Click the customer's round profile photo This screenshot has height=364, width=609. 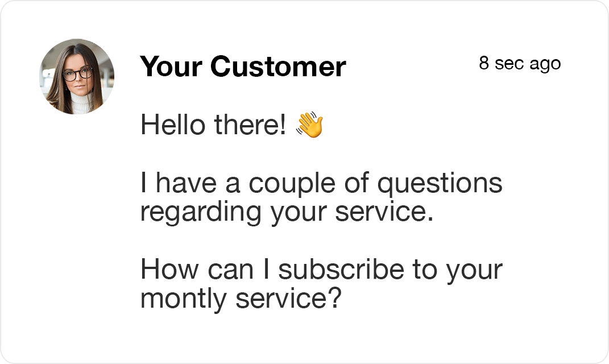click(x=77, y=77)
